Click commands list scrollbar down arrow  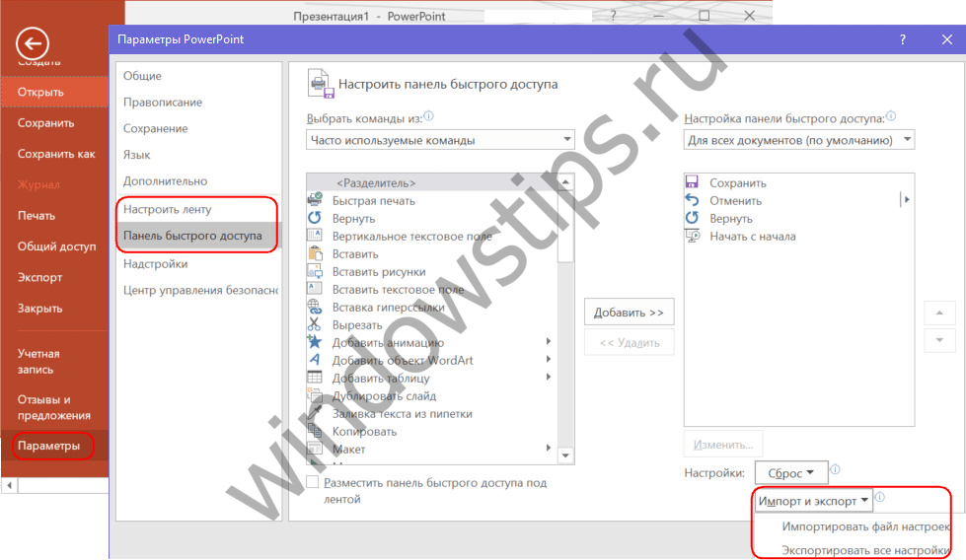[565, 456]
